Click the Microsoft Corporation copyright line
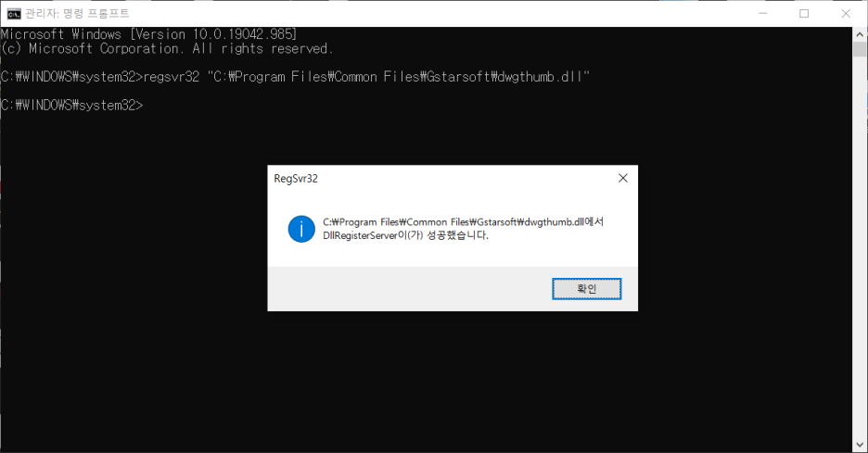This screenshot has width=868, height=453. pyautogui.click(x=167, y=48)
